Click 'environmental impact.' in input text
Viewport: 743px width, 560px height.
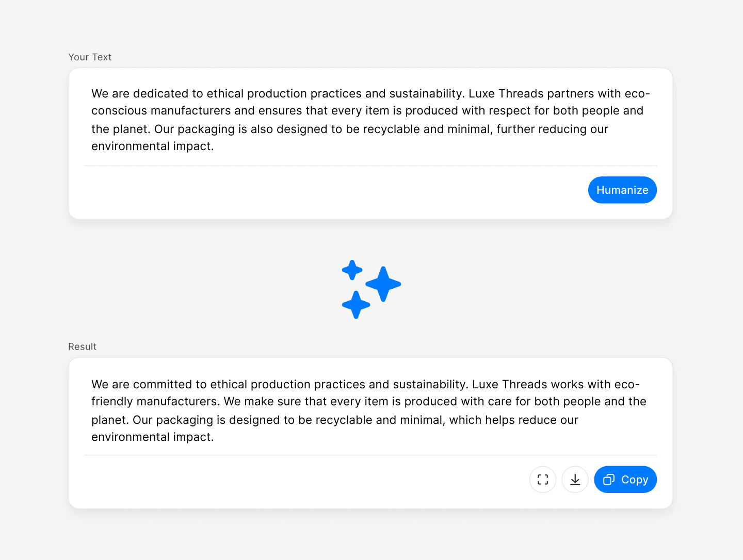click(152, 146)
